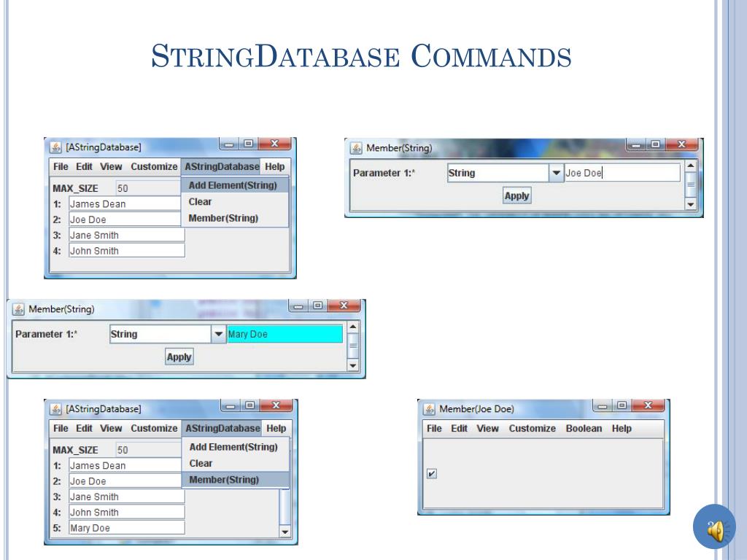Open Edit menu in top AStringDatabase window
The height and width of the screenshot is (560, 747).
pyautogui.click(x=85, y=167)
